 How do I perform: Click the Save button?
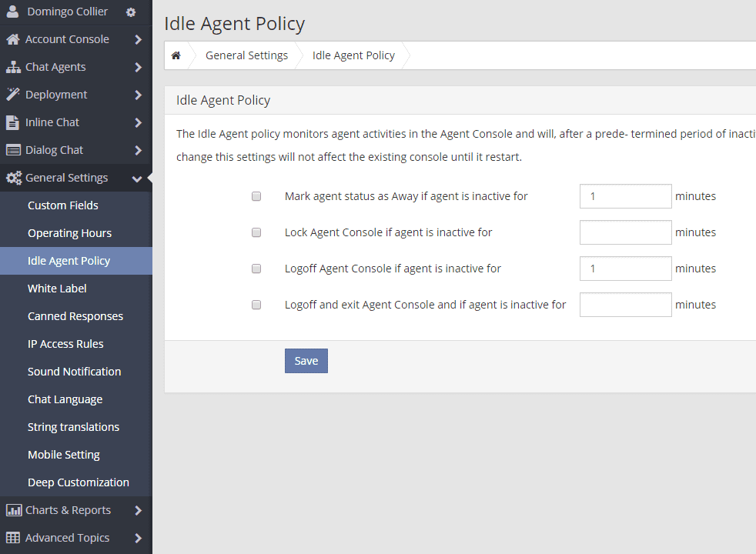pyautogui.click(x=306, y=360)
